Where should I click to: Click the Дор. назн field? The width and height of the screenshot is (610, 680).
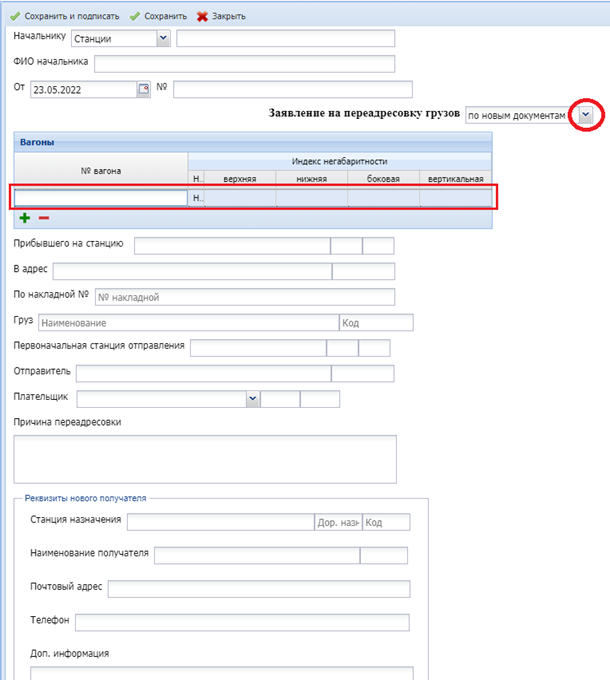[338, 522]
